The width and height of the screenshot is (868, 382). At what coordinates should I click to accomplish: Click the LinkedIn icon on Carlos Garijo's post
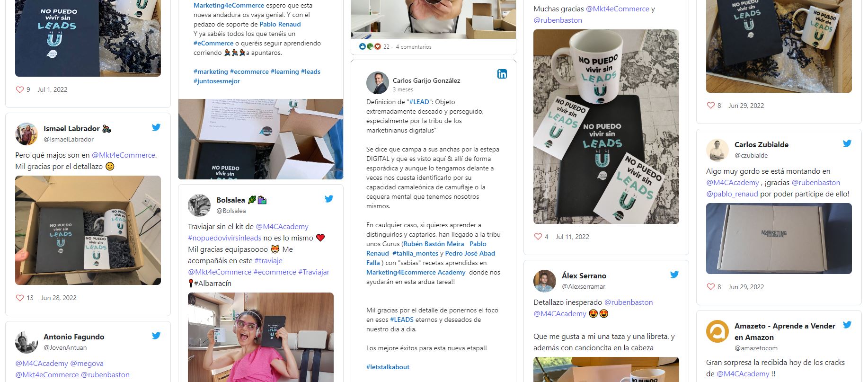pyautogui.click(x=502, y=74)
